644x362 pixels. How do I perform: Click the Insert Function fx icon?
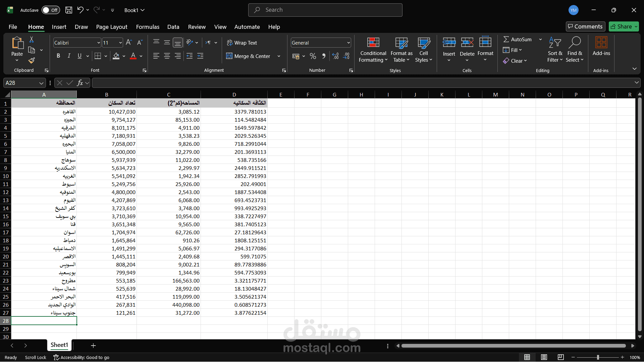tap(80, 83)
